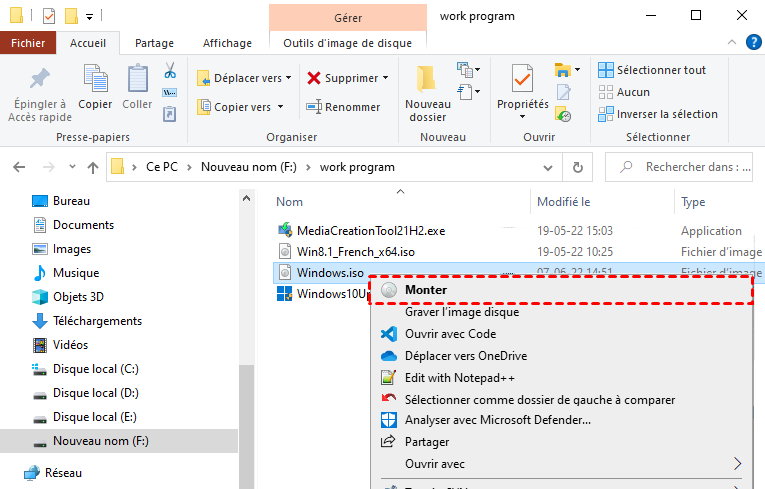Open the quick access toolbar customize dropdown

(89, 17)
